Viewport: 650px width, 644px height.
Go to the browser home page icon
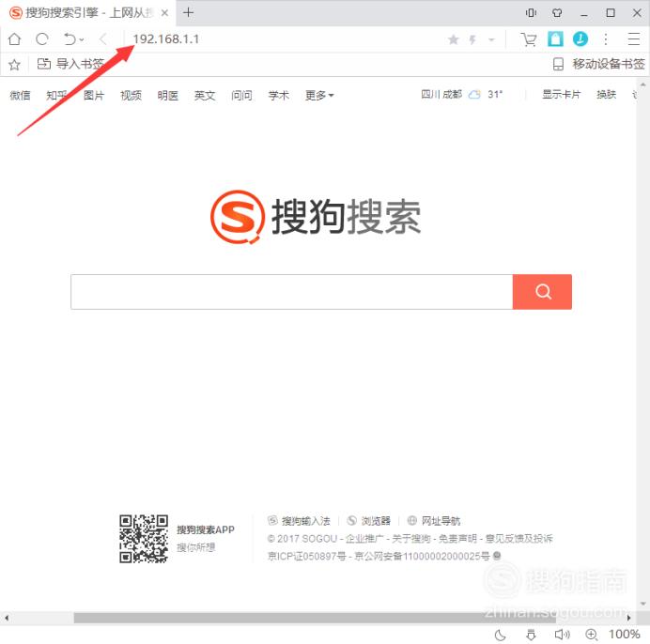pyautogui.click(x=14, y=39)
